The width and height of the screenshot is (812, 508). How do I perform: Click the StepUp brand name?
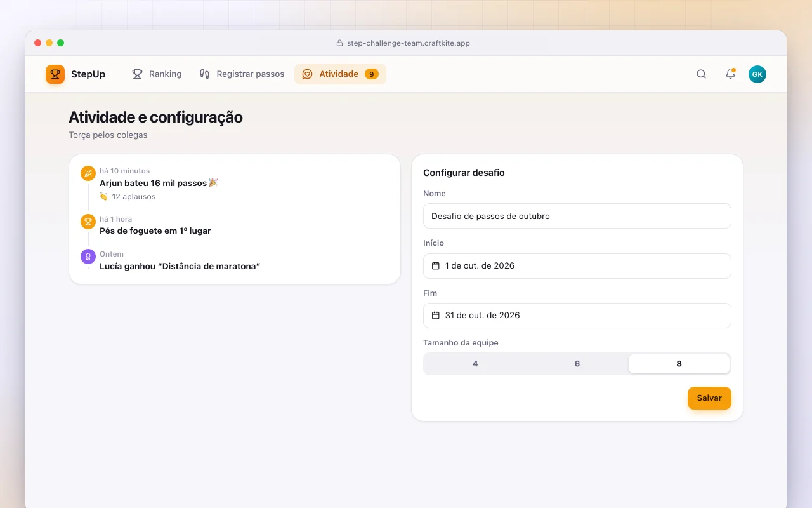coord(88,74)
